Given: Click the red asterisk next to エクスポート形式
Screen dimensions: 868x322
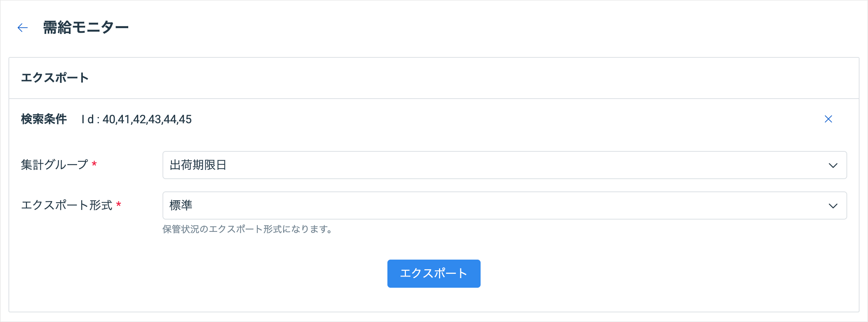Looking at the screenshot, I should (x=119, y=205).
